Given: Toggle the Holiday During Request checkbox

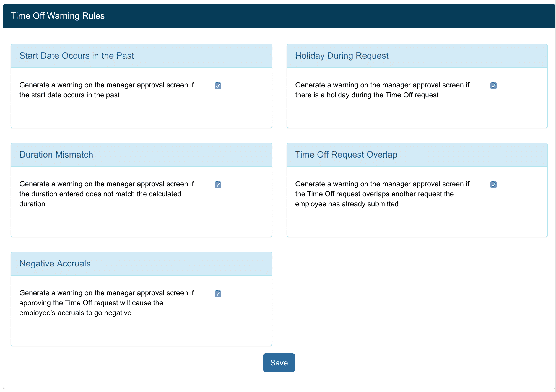Looking at the screenshot, I should click(x=493, y=86).
